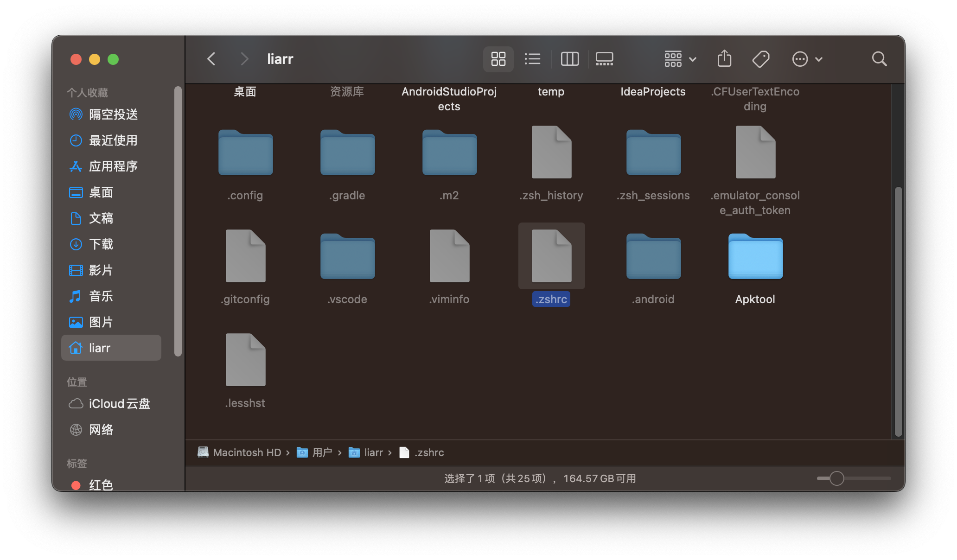Image resolution: width=957 pixels, height=560 pixels.
Task: Open Pictures 图片 in sidebar
Action: click(x=111, y=322)
